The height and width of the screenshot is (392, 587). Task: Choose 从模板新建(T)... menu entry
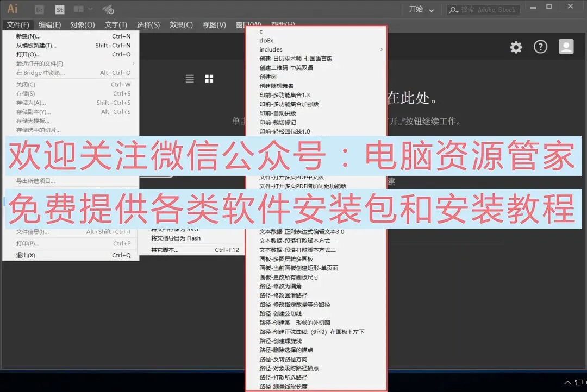click(71, 45)
